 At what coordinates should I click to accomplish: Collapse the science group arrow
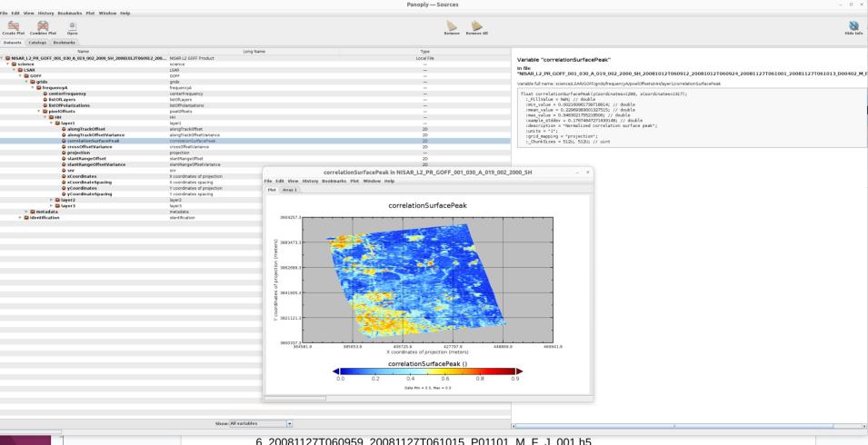tap(8, 64)
